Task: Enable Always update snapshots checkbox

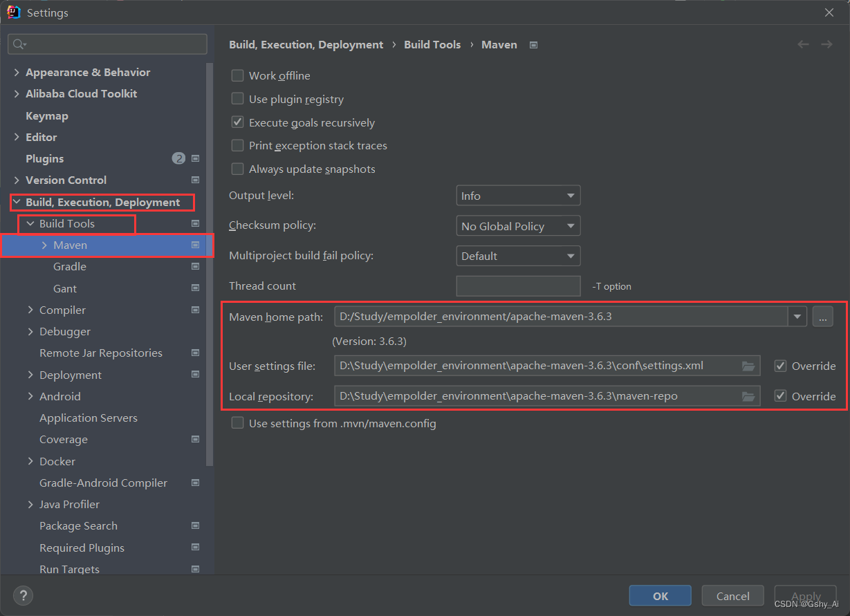Action: (237, 169)
